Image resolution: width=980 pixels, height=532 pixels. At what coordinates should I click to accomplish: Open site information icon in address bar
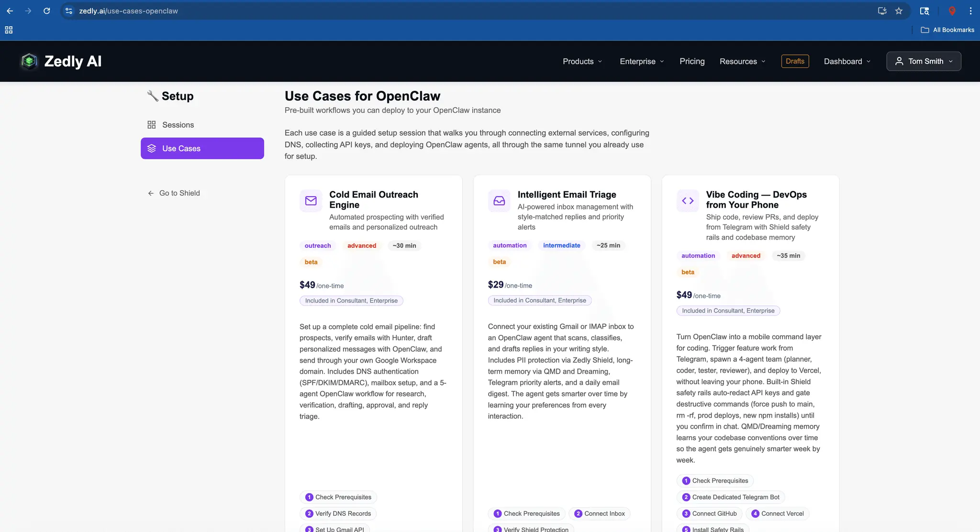69,11
